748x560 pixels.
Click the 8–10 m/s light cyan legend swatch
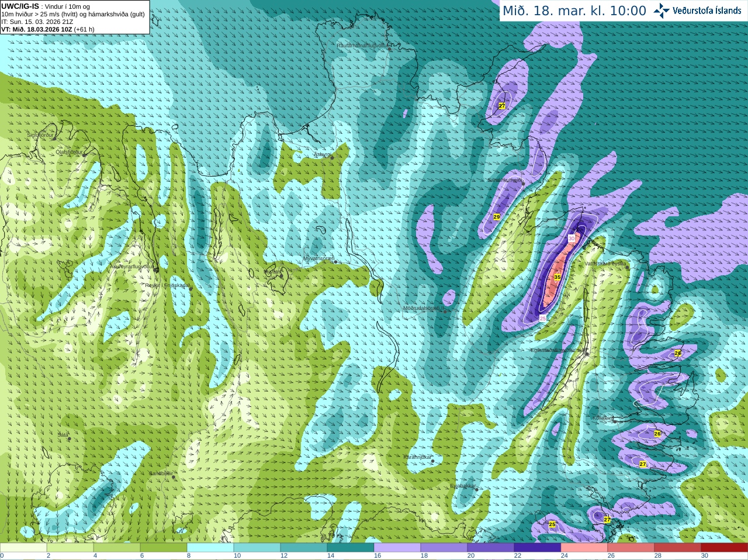(210, 547)
